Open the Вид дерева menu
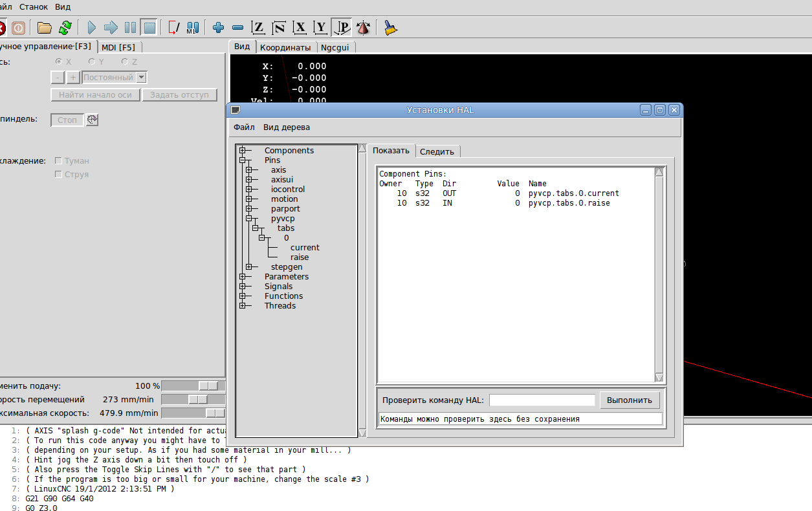The image size is (812, 511). 287,127
